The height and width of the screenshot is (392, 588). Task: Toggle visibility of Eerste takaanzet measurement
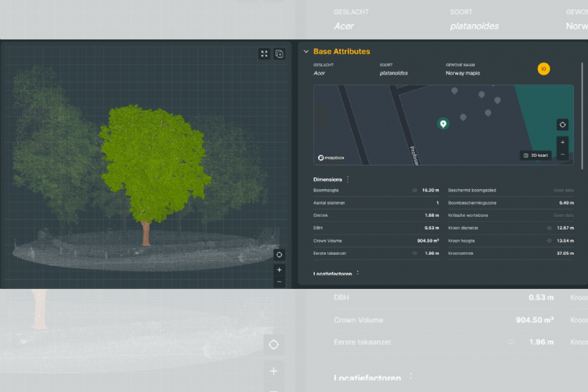(415, 253)
